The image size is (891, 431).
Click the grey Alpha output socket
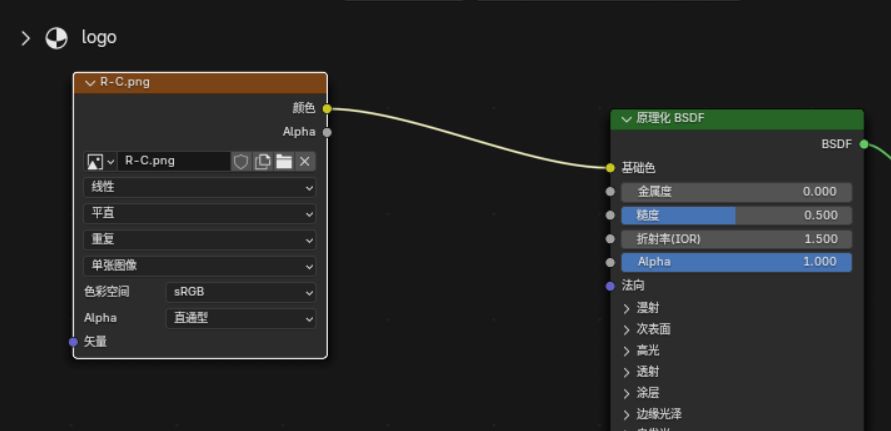(327, 132)
